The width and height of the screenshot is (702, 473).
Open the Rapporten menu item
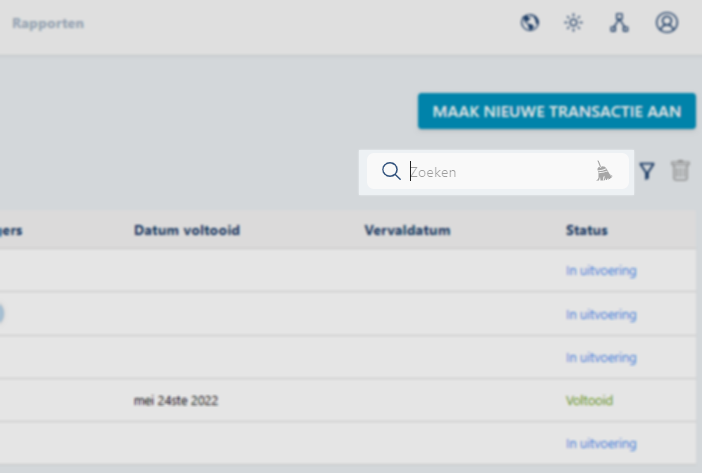[x=48, y=23]
